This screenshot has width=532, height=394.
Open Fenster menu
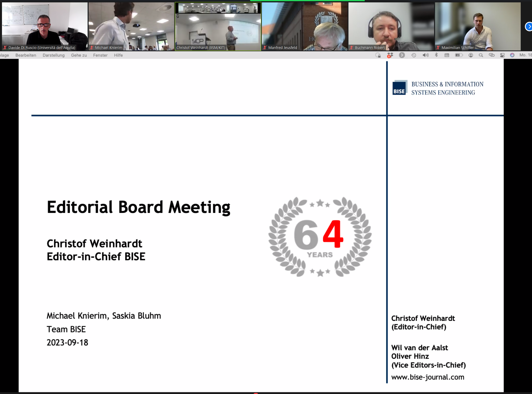tap(100, 55)
